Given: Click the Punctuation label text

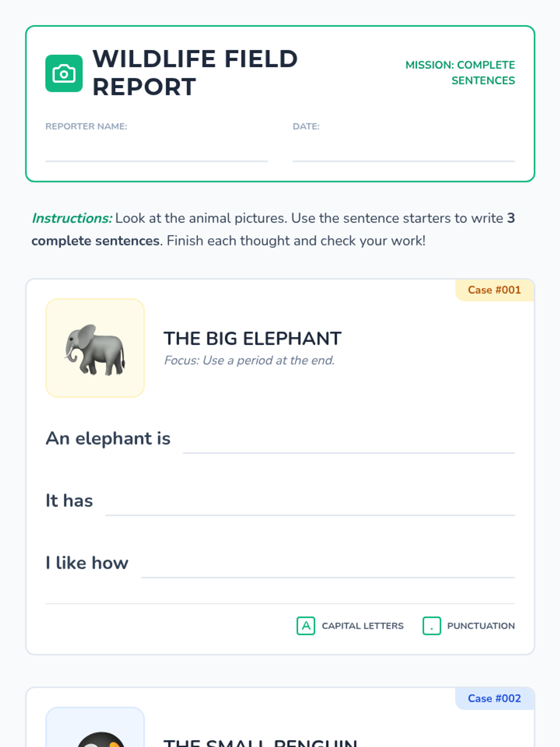Looking at the screenshot, I should (x=481, y=626).
